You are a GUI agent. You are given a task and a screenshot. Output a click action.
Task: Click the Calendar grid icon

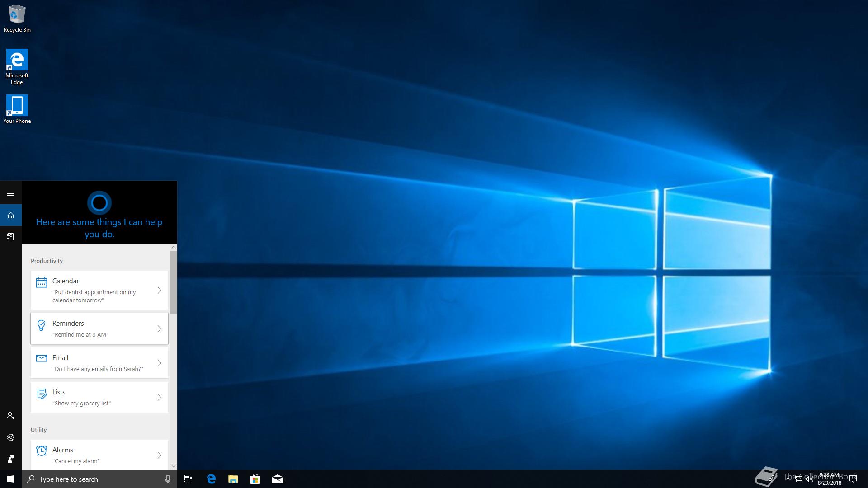(42, 283)
